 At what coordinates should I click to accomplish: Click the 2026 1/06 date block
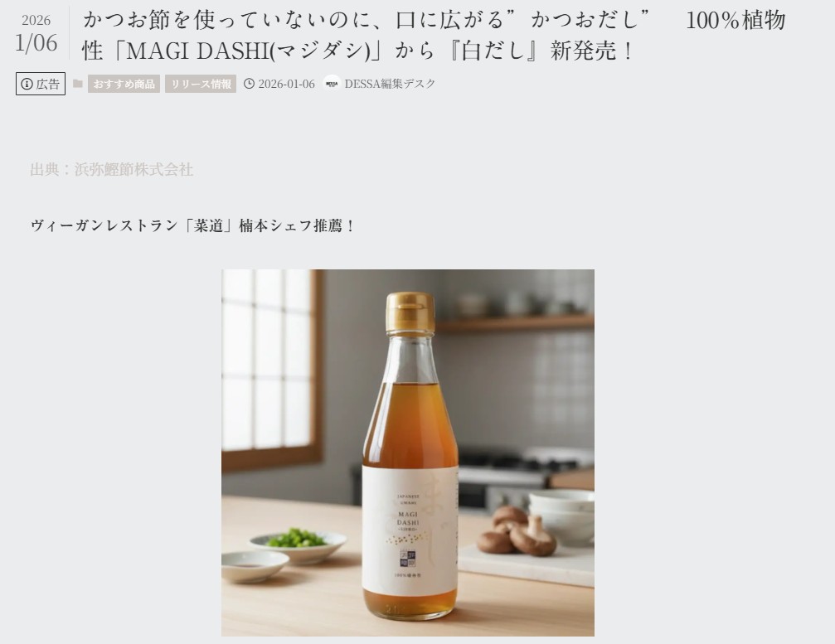coord(36,34)
